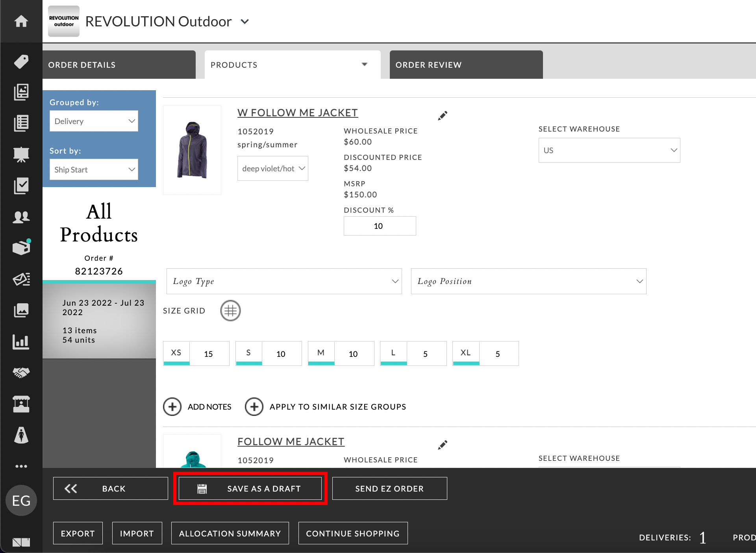Click the Continue Shopping button

pyautogui.click(x=352, y=533)
